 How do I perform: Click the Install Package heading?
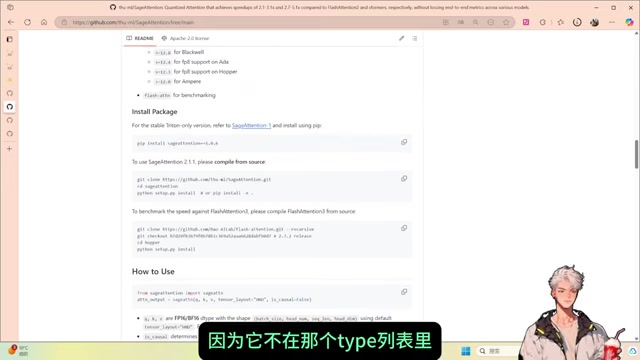[x=154, y=111]
